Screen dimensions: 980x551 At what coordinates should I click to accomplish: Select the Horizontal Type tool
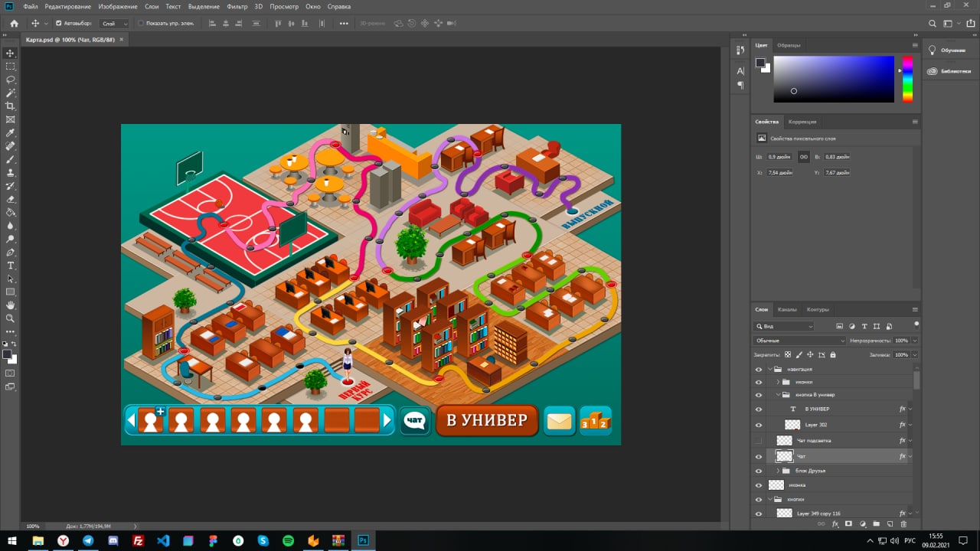11,266
